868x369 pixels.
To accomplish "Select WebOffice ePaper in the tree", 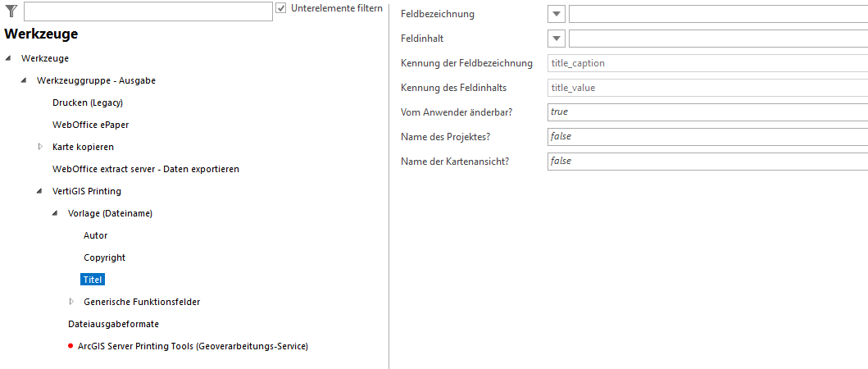I will click(90, 125).
